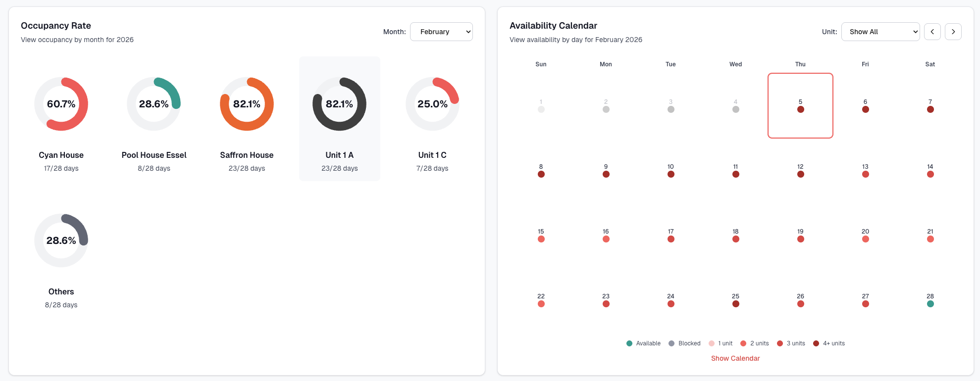Image resolution: width=980 pixels, height=381 pixels.
Task: Click the 7/28 days text
Action: pyautogui.click(x=432, y=168)
